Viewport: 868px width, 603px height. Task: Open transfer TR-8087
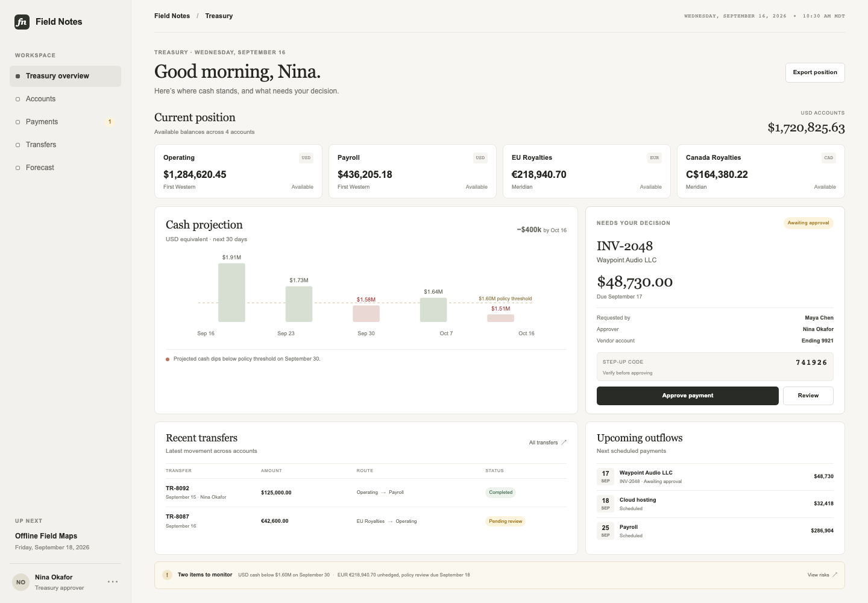point(366,521)
